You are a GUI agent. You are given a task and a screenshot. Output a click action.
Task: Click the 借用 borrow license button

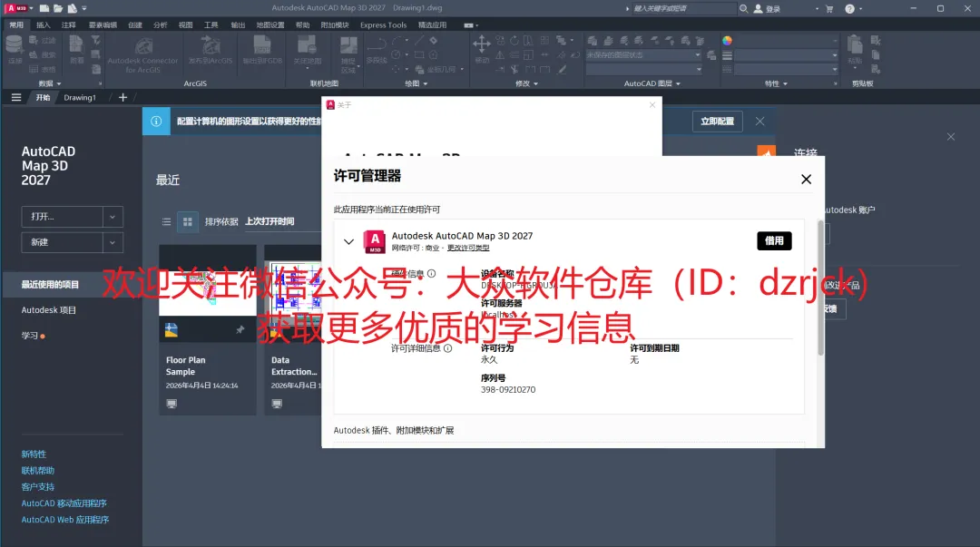774,240
